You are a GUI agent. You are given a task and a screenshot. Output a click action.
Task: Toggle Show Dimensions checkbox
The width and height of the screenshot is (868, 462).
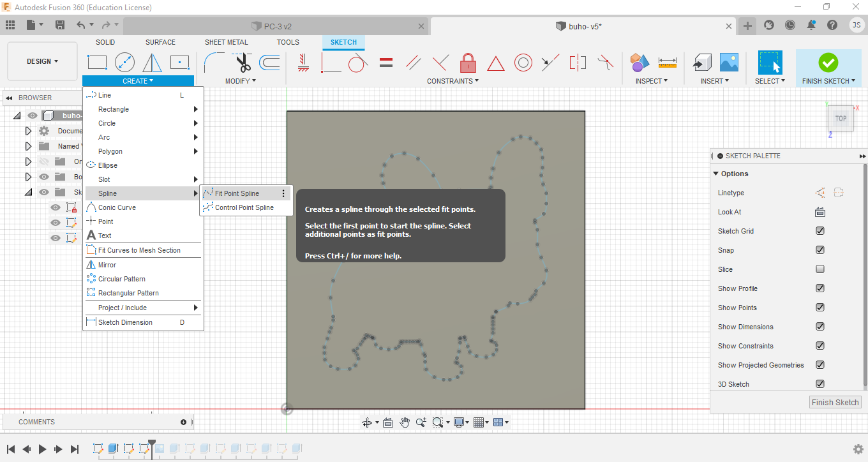click(x=820, y=327)
